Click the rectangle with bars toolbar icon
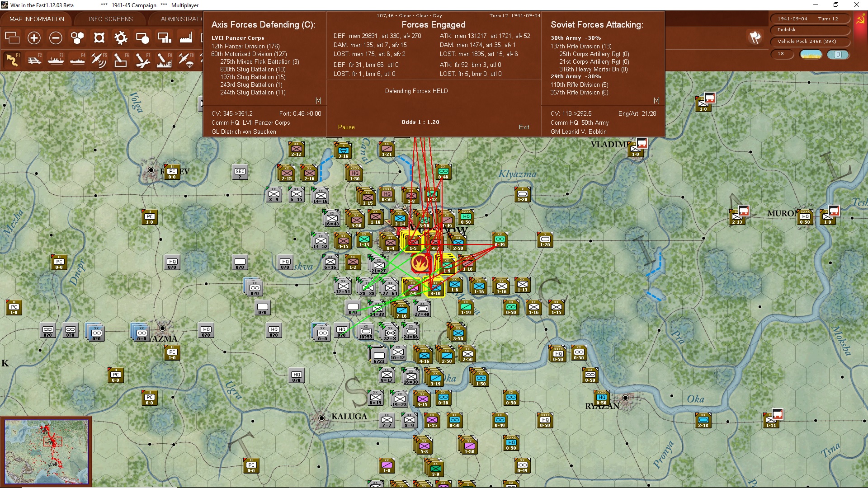The height and width of the screenshot is (488, 868). click(x=164, y=38)
